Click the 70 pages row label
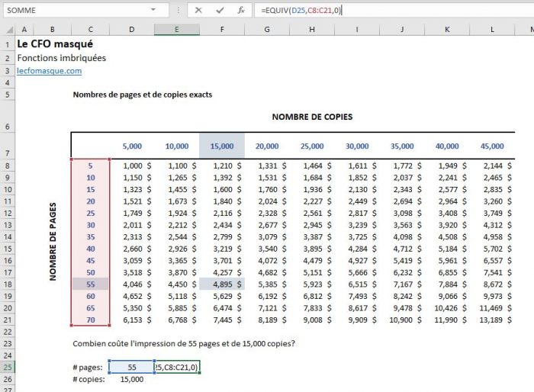 tap(91, 320)
